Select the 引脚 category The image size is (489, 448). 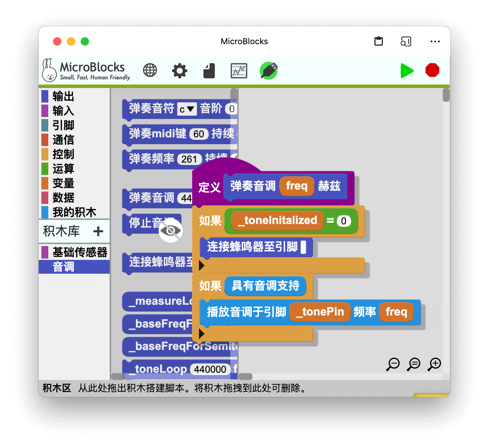click(x=74, y=125)
